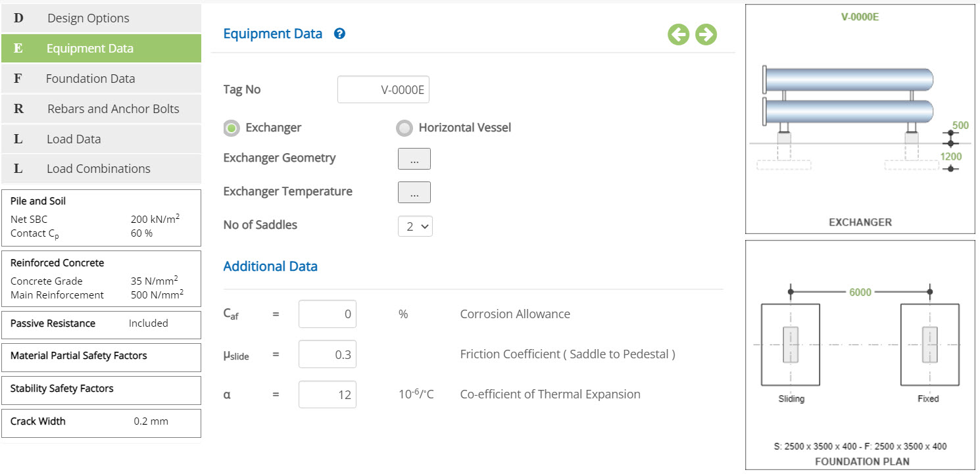
Task: Edit the thermal expansion α field
Action: click(x=328, y=394)
